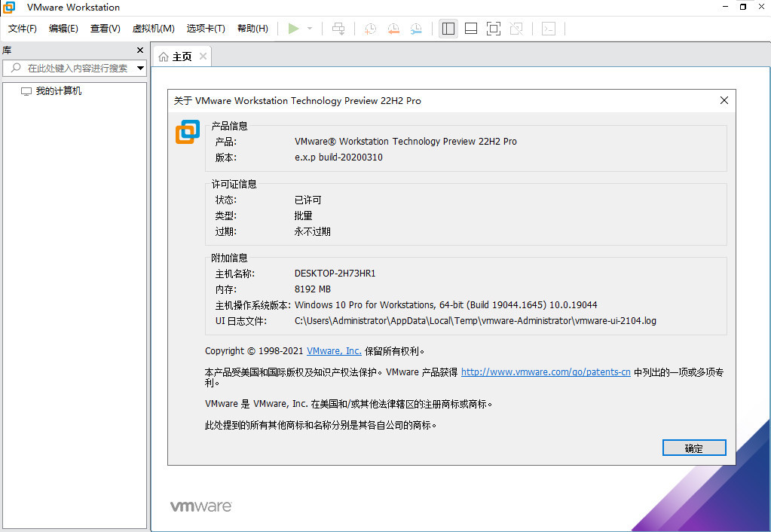Open the 虚拟机(M) menu
Viewport: 771px width, 532px height.
click(153, 29)
